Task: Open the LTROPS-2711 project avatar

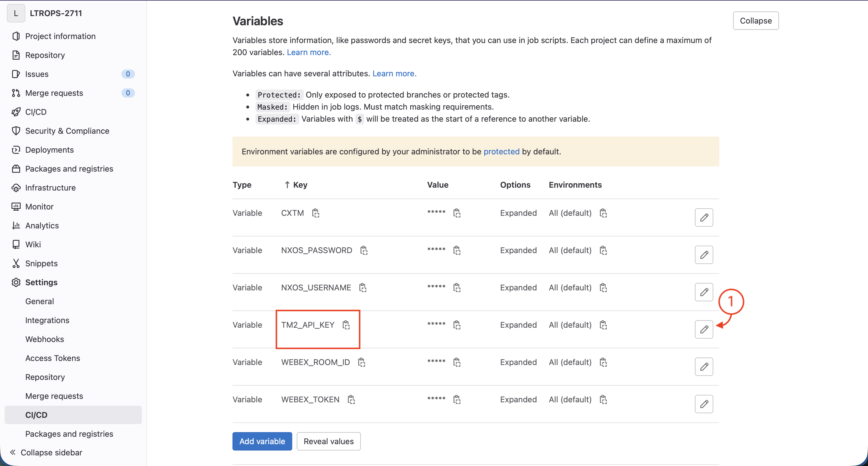Action: click(x=16, y=13)
